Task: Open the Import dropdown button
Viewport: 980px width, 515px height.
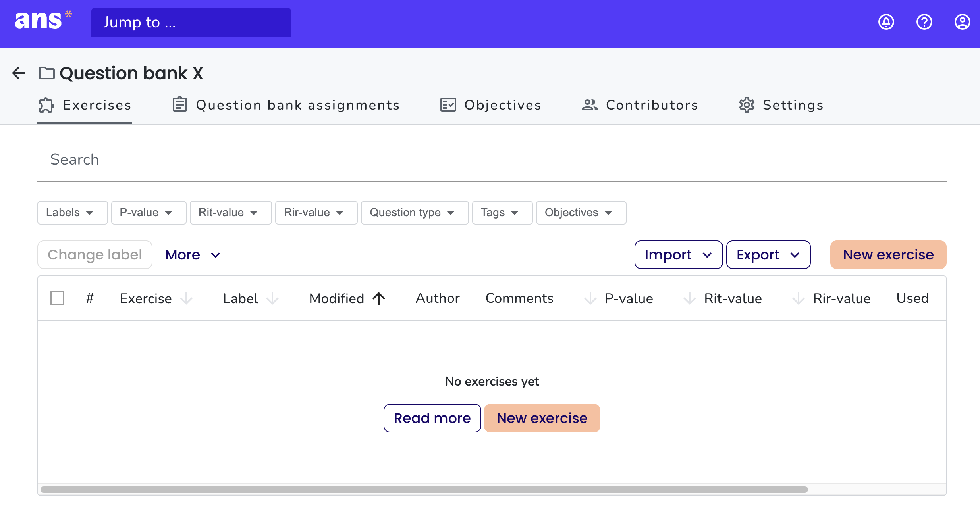Action: 679,255
